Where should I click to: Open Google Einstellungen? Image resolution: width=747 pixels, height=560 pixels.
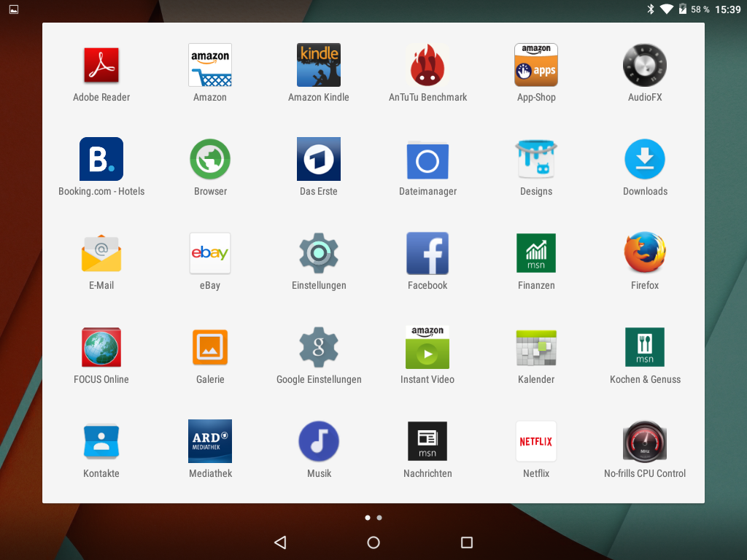[319, 347]
